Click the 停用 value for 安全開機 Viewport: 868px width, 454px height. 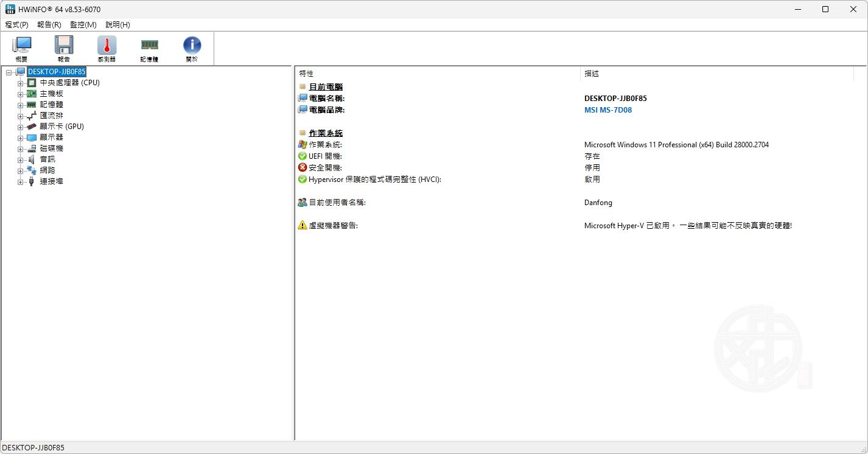tap(592, 168)
